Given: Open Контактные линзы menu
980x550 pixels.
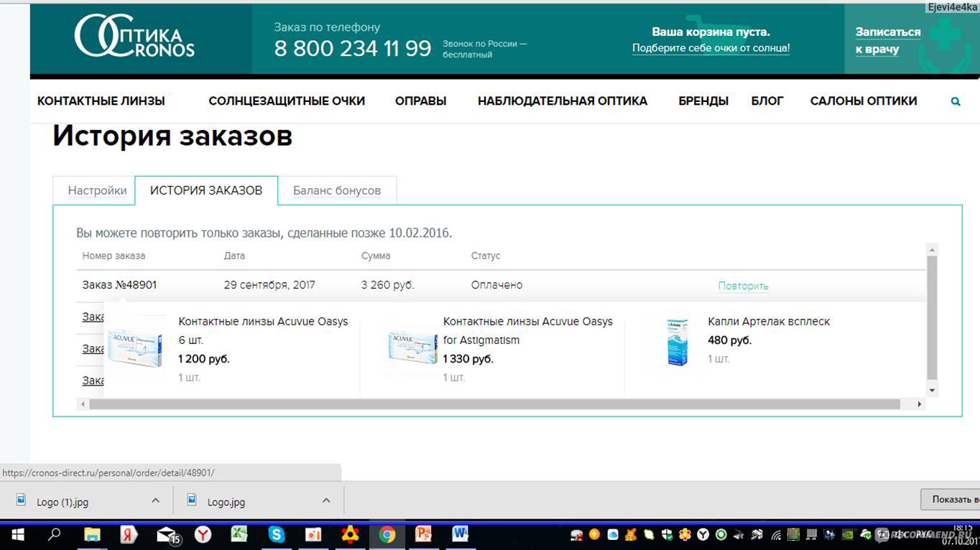Looking at the screenshot, I should [x=101, y=101].
